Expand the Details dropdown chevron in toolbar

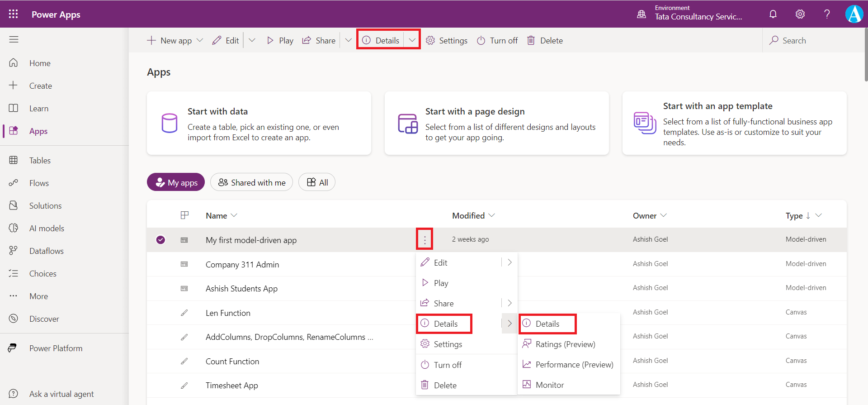(x=412, y=40)
